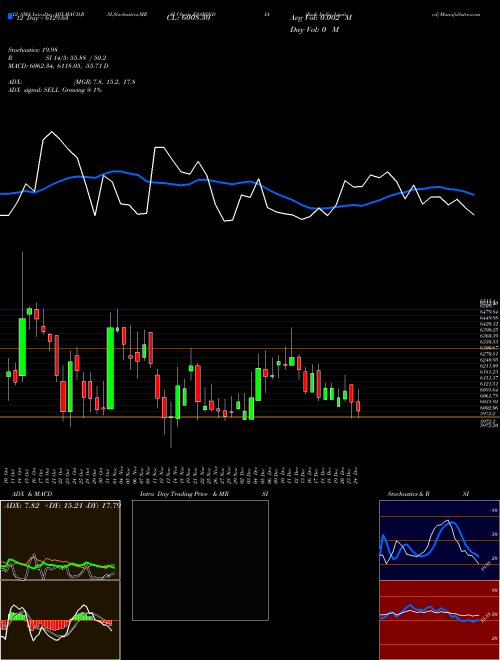Viewport: 500px width, 660px height.
Task: Click the rightmost red candlestick
Action: point(358,406)
